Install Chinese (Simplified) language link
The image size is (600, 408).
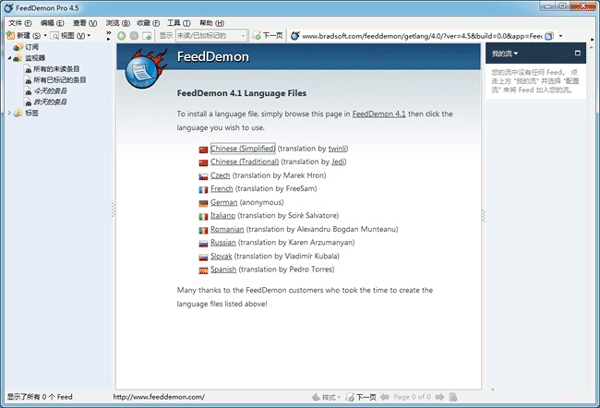243,148
